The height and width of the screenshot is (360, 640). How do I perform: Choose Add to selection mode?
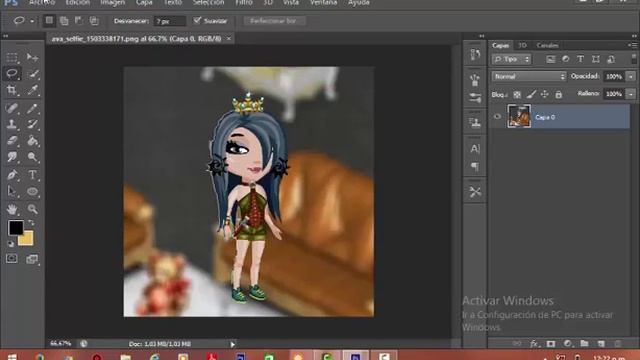(x=64, y=21)
